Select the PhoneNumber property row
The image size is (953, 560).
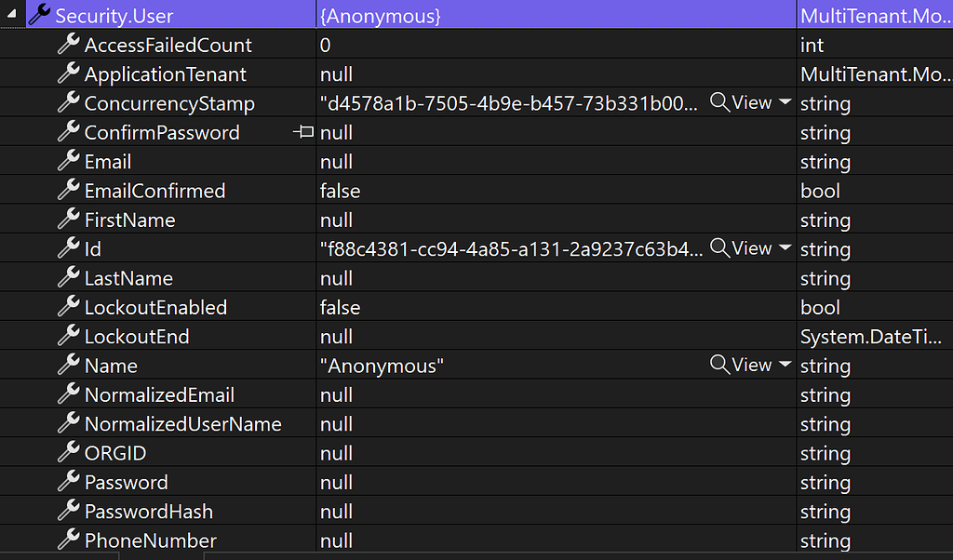click(x=150, y=540)
